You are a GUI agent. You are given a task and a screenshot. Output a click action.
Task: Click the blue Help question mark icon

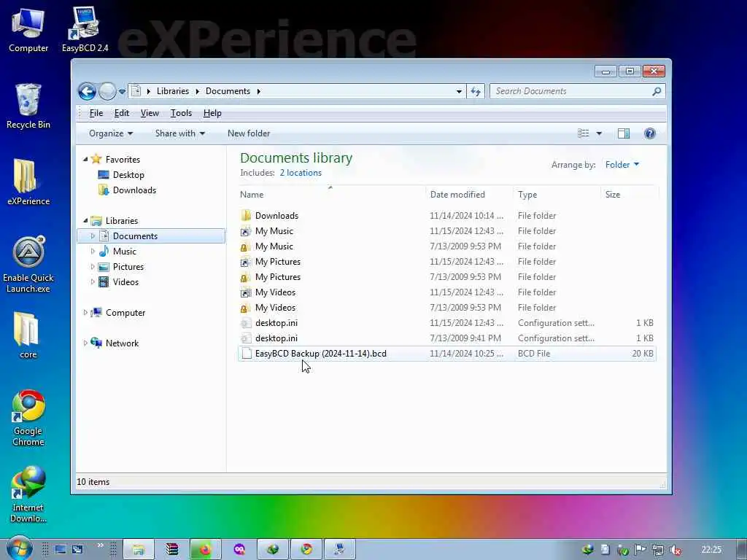point(650,133)
